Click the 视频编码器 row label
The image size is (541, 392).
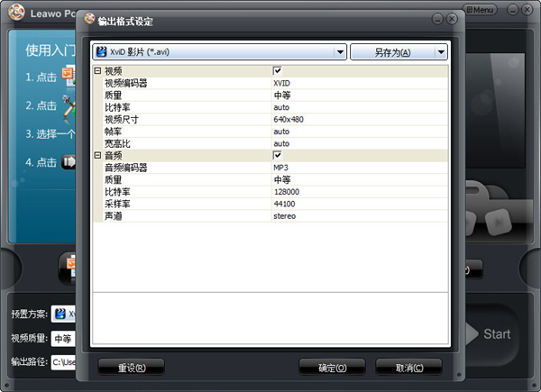click(126, 83)
